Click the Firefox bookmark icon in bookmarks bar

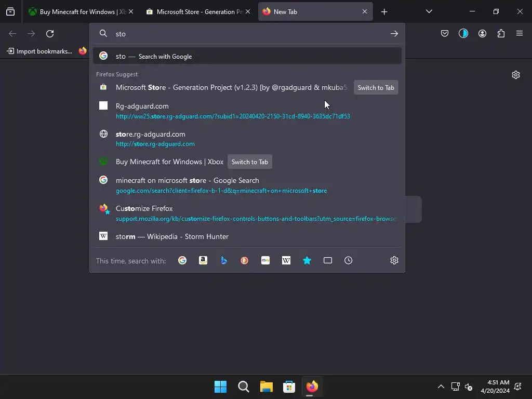pos(83,51)
